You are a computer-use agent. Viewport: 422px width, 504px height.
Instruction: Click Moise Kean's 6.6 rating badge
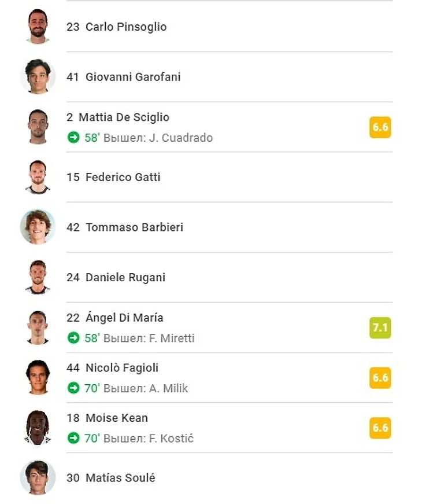click(380, 428)
